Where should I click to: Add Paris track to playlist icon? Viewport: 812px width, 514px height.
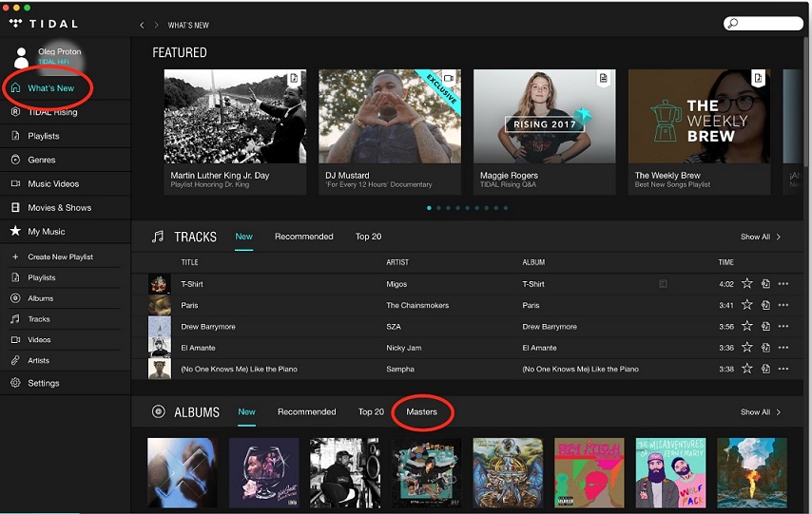point(766,305)
